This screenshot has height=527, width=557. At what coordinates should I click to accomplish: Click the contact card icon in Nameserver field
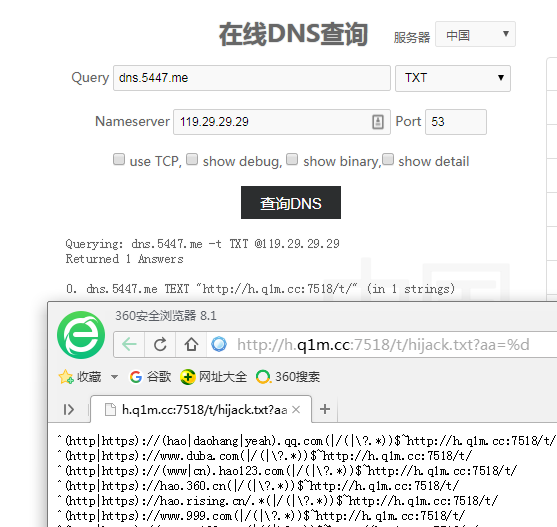(x=378, y=122)
